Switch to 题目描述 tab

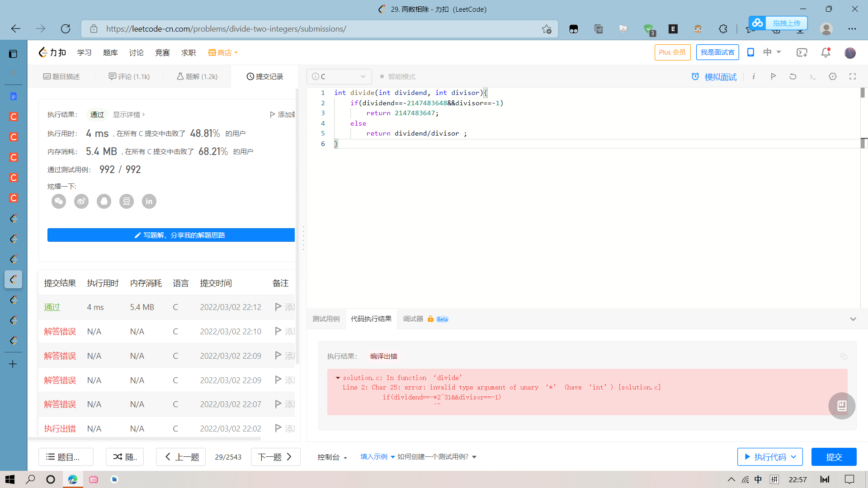tap(61, 76)
